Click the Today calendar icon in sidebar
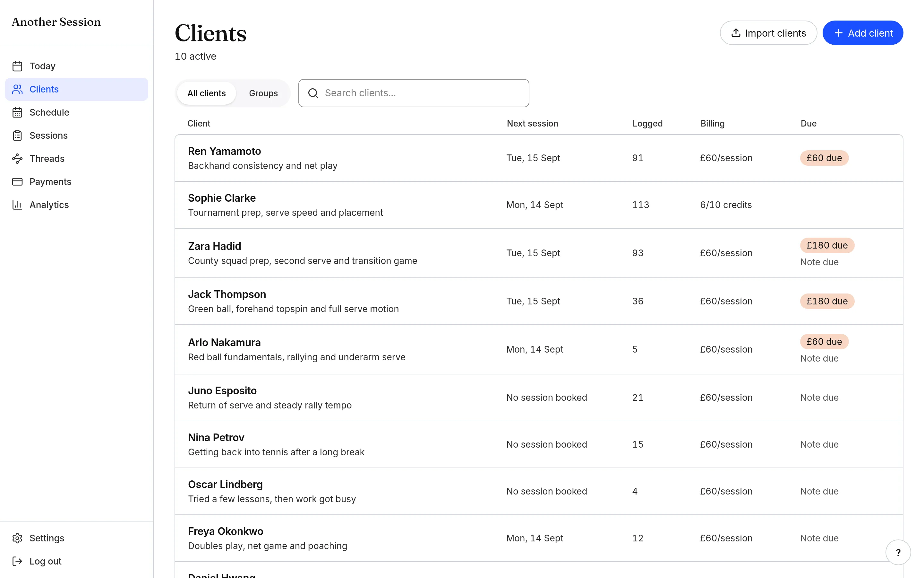Image resolution: width=924 pixels, height=578 pixels. pyautogui.click(x=17, y=66)
